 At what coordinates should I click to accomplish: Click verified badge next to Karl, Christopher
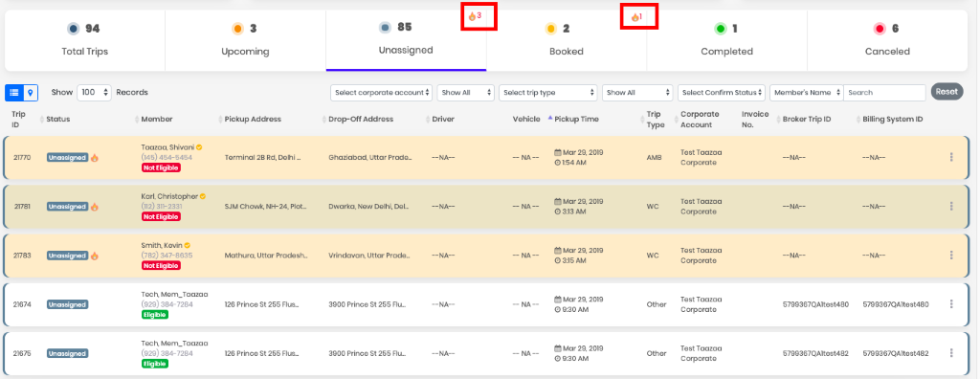tap(203, 196)
